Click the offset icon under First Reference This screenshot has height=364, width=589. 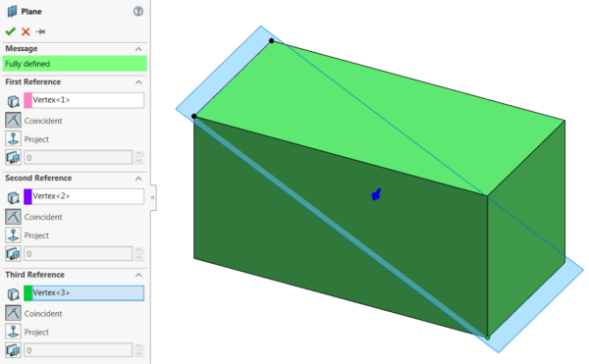click(x=13, y=157)
